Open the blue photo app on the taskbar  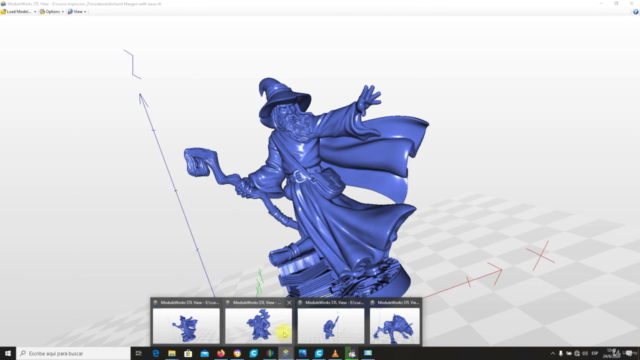[302, 353]
